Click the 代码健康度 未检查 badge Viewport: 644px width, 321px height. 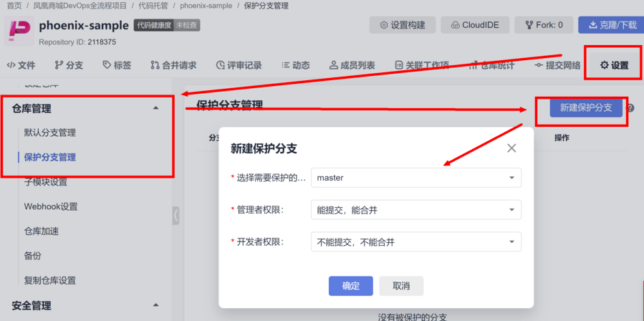pyautogui.click(x=167, y=25)
